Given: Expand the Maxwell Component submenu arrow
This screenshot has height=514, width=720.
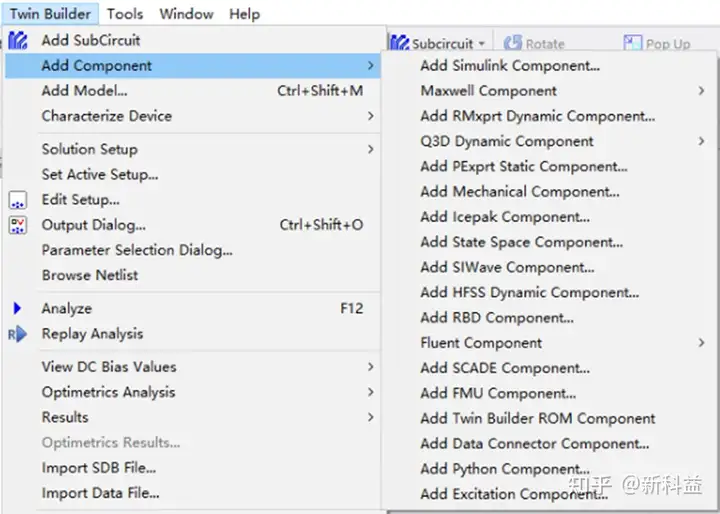Looking at the screenshot, I should (x=701, y=91).
